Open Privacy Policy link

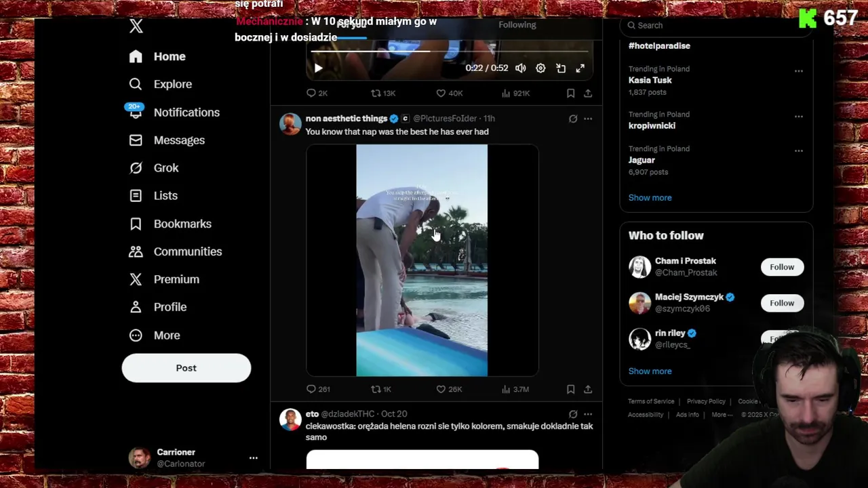point(706,401)
